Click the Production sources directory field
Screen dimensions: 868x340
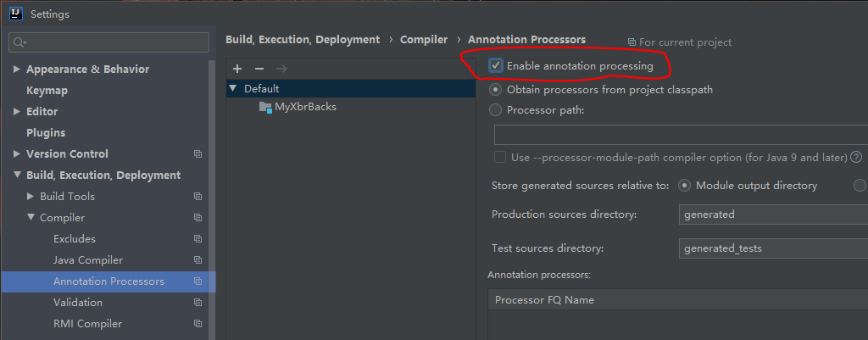coord(773,215)
